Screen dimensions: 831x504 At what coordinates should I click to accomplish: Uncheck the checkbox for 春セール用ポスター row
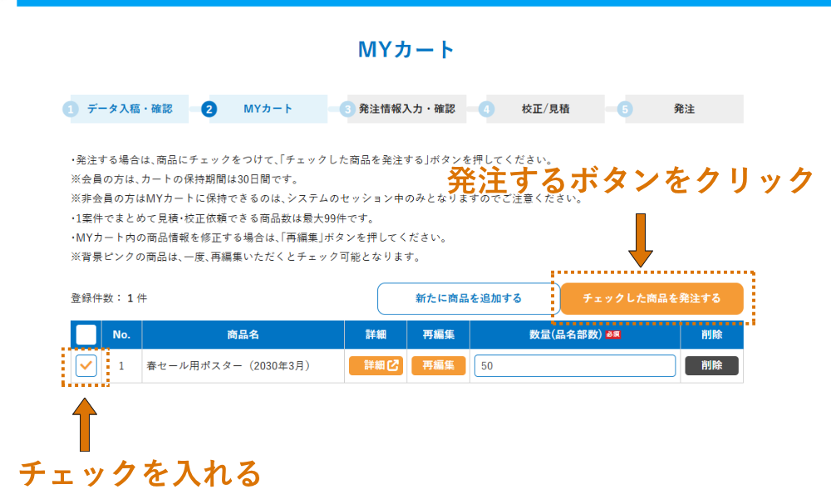[x=86, y=365]
